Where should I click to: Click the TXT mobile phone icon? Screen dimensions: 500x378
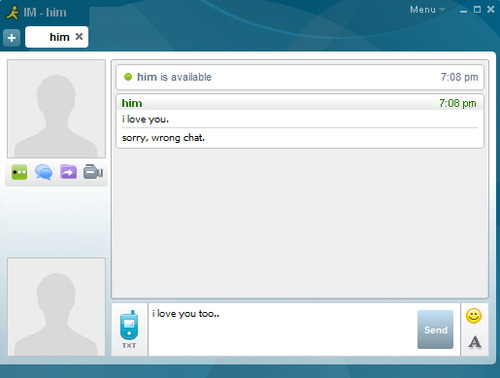click(x=129, y=329)
